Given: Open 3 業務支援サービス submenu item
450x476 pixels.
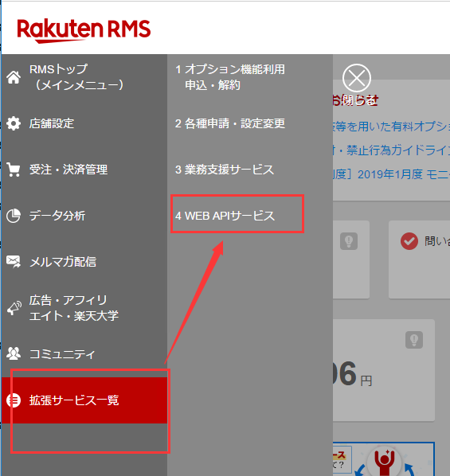Looking at the screenshot, I should click(225, 170).
